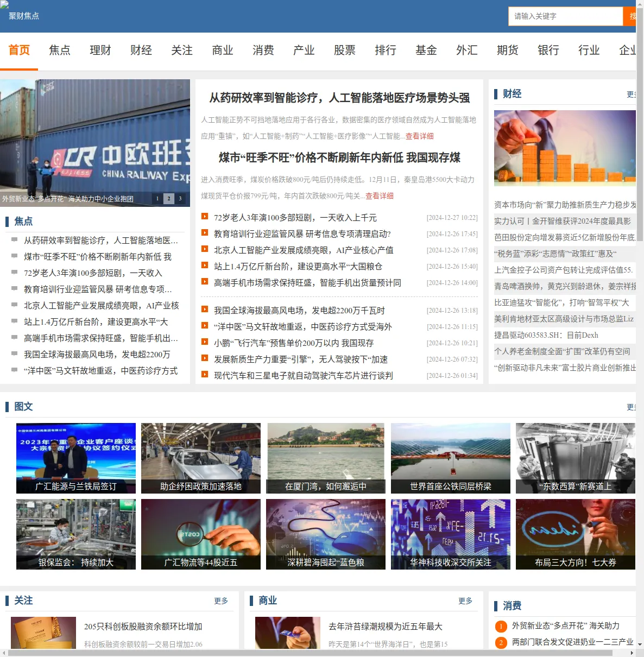Go to the 焦点 navigation tab
644x657 pixels.
point(60,50)
